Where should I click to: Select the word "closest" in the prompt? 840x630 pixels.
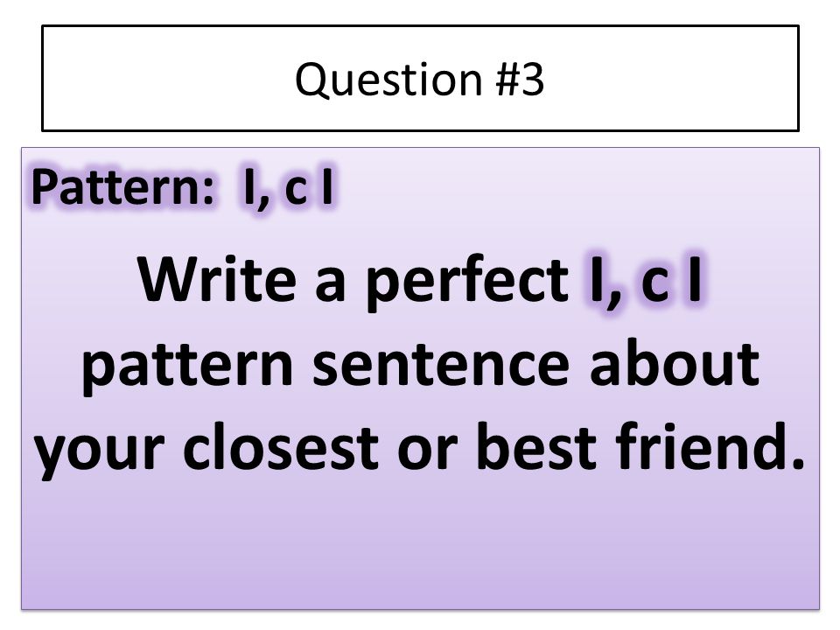[281, 445]
